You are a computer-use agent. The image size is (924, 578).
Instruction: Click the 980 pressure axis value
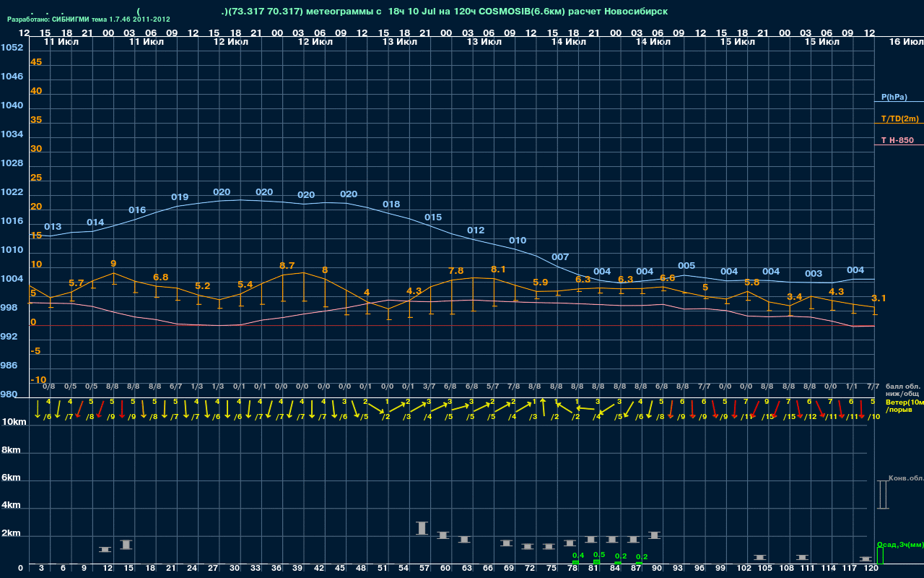pos(9,394)
